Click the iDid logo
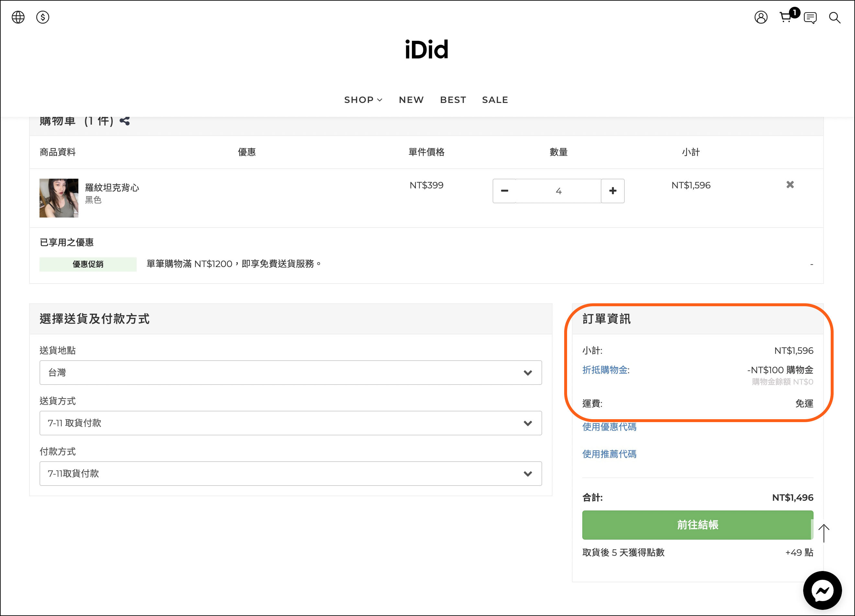 tap(427, 49)
